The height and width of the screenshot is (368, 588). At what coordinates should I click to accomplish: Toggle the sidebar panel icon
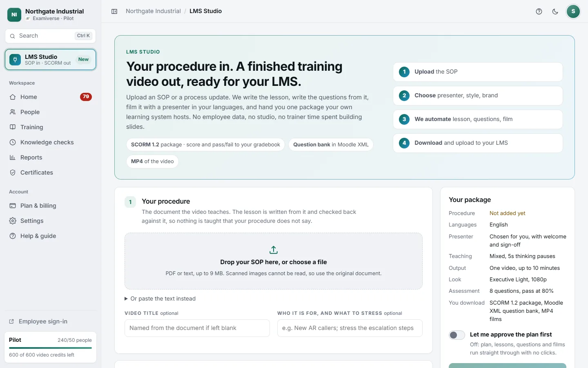click(114, 11)
